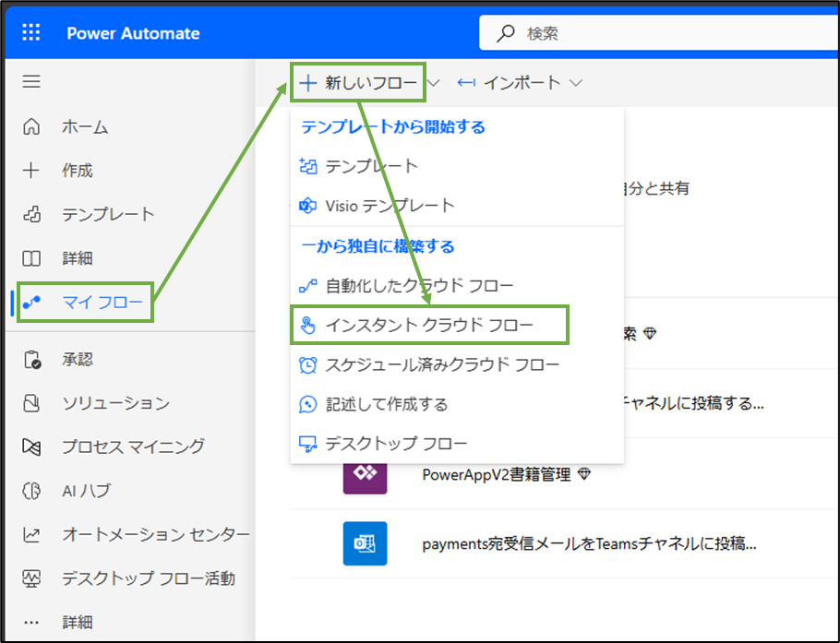840x643 pixels.
Task: Click premium diamond icon beside PowerAppV2書籍管理
Action: [585, 474]
